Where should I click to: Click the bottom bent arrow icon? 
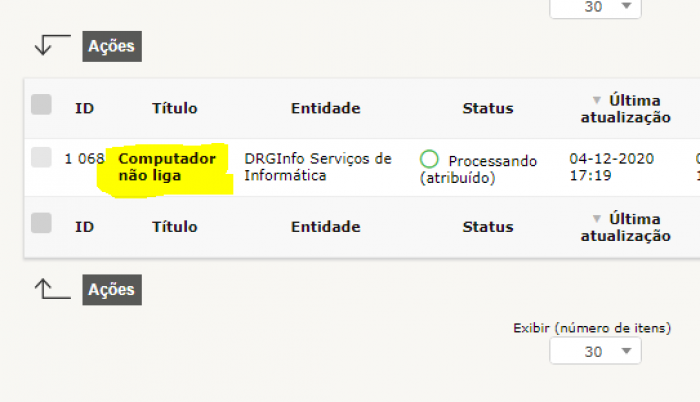point(51,290)
